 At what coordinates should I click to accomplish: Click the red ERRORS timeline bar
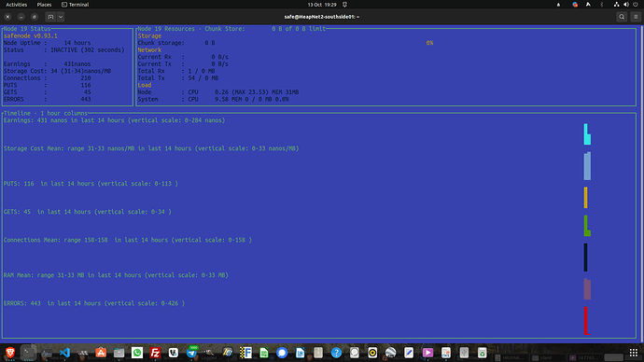587,321
